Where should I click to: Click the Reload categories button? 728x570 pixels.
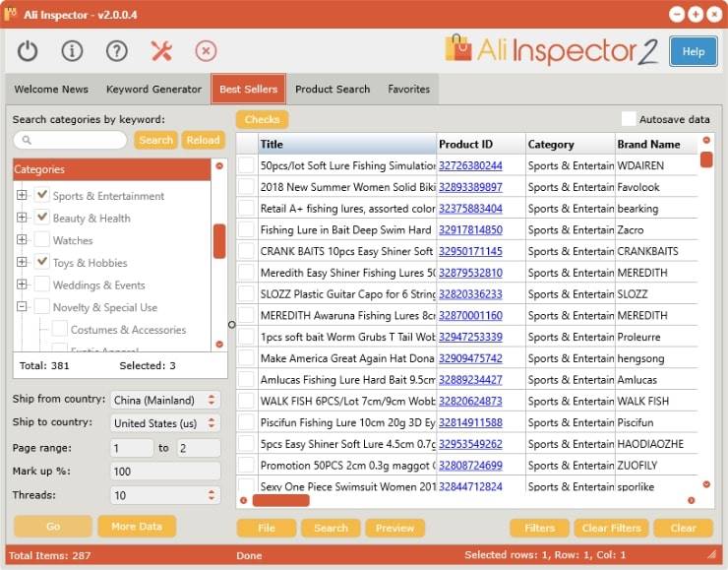[203, 140]
